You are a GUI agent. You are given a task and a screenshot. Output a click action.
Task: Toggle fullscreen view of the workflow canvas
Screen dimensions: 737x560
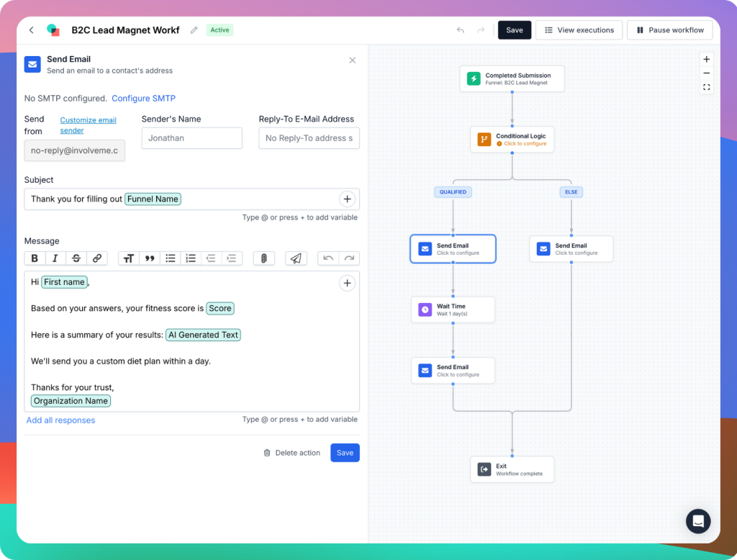tap(706, 87)
